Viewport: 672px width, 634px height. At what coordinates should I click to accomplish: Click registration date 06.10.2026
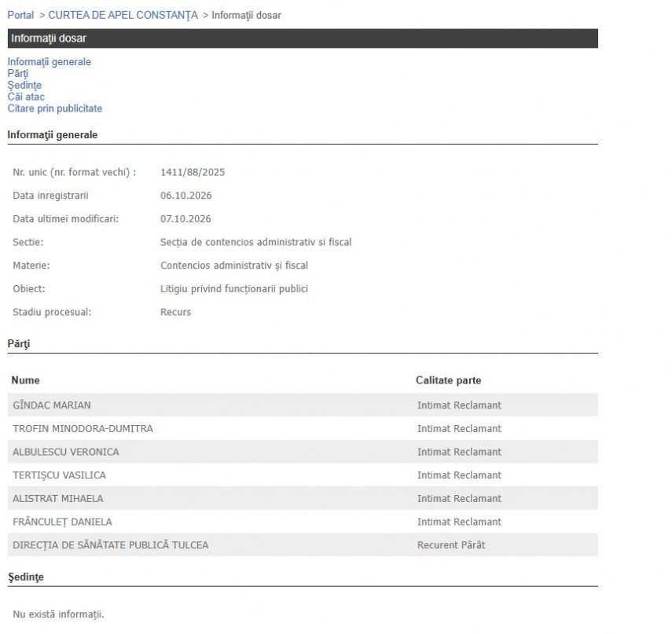pos(186,196)
